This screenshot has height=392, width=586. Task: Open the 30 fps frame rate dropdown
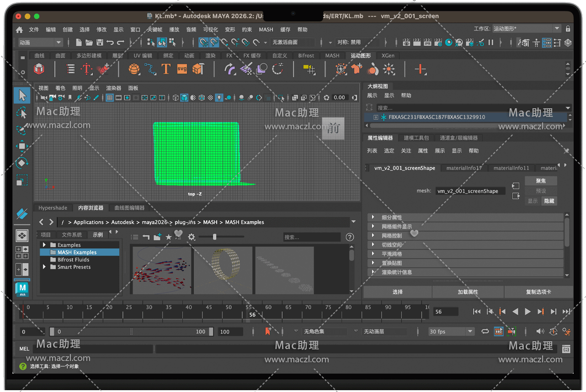tap(470, 332)
